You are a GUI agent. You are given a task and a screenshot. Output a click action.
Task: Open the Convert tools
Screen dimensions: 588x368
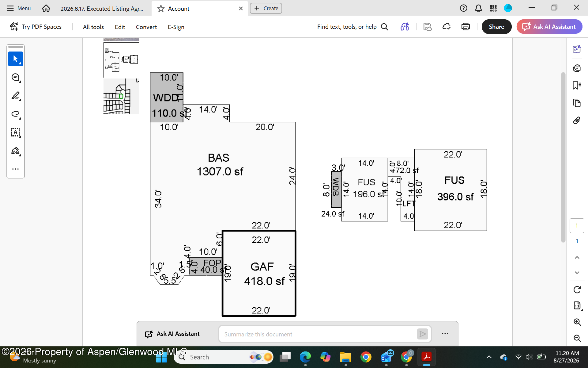(146, 27)
